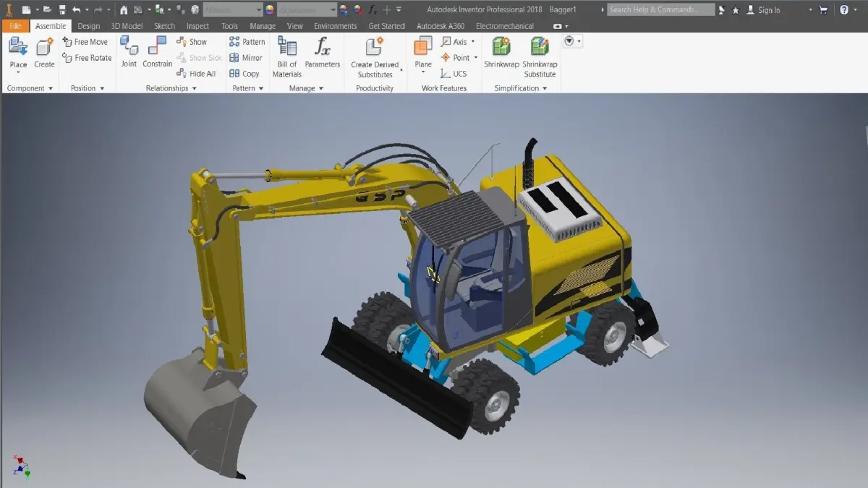868x488 pixels.
Task: Click the Copy components tool
Action: tap(244, 74)
